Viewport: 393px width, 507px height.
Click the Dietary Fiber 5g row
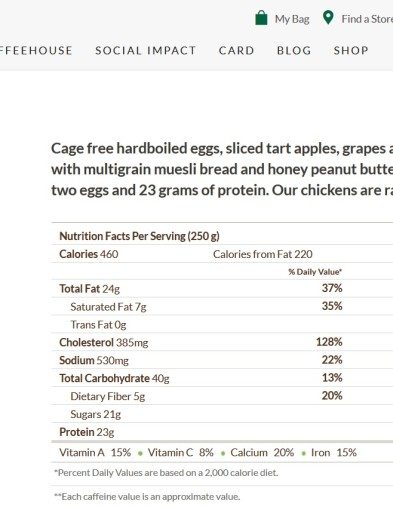[x=222, y=396]
